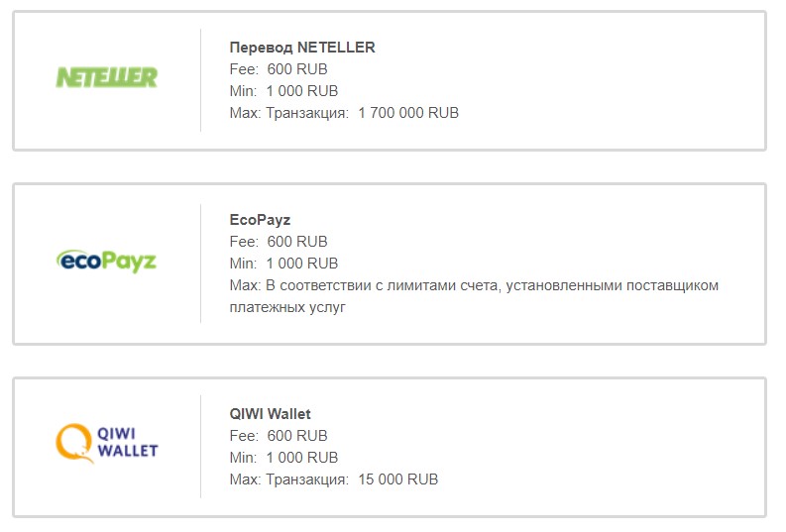Click the EcoPayz minimum 1 000 RUB line
Viewport: 786px width, 532px height.
pos(283,264)
